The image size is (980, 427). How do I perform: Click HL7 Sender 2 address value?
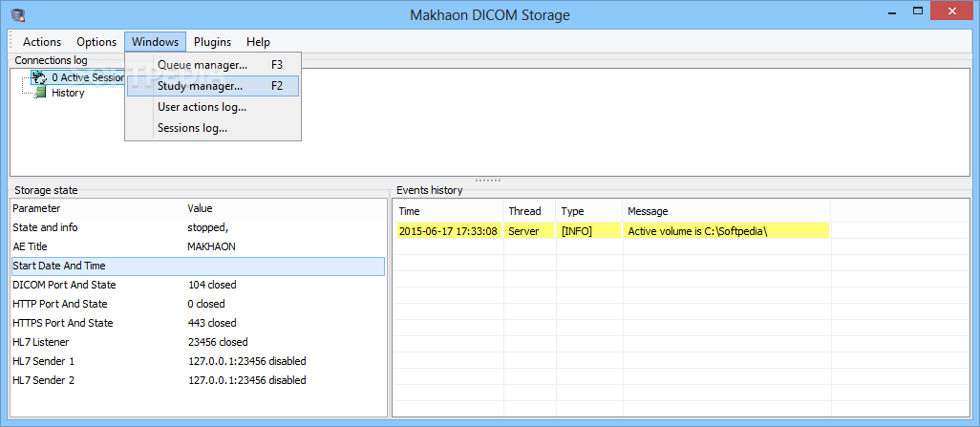pyautogui.click(x=246, y=380)
